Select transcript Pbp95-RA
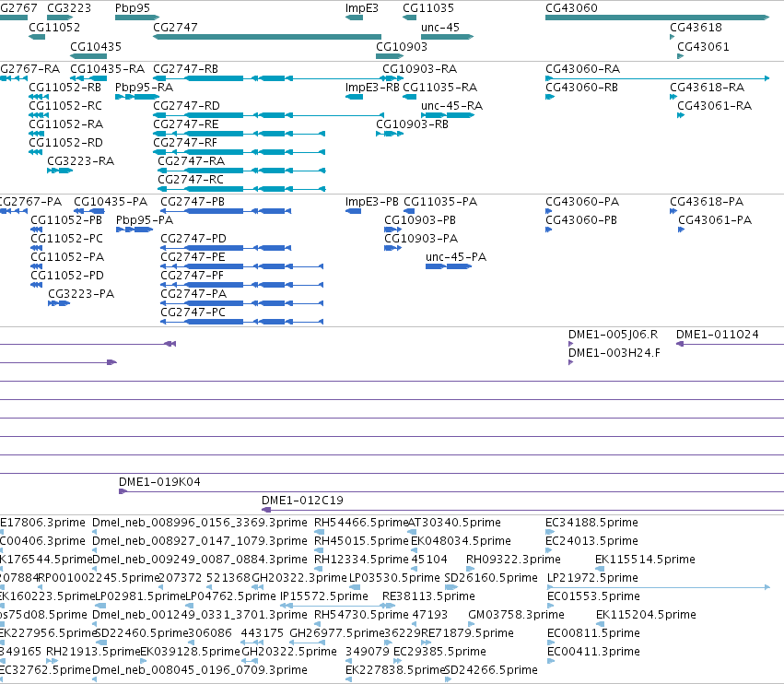This screenshot has height=684, width=784. coord(144,87)
